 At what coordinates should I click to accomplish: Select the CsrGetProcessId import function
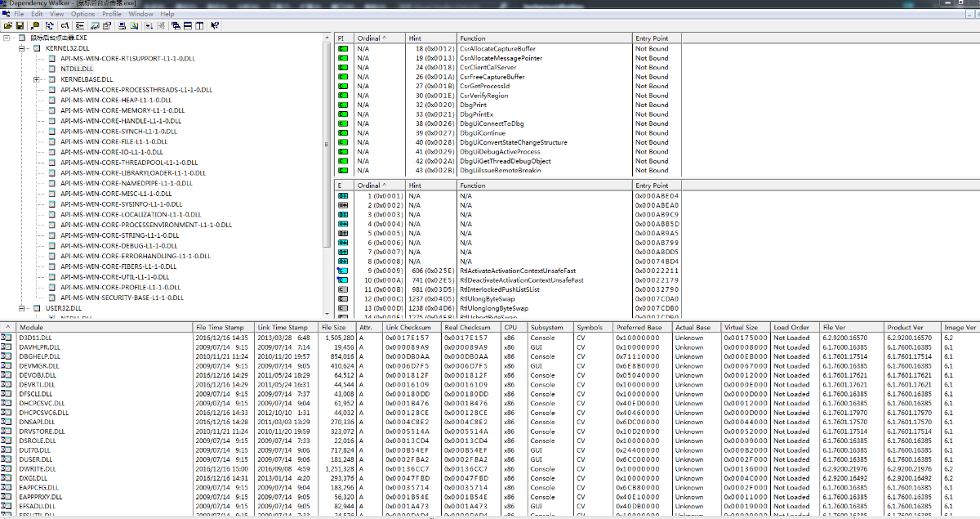[484, 86]
